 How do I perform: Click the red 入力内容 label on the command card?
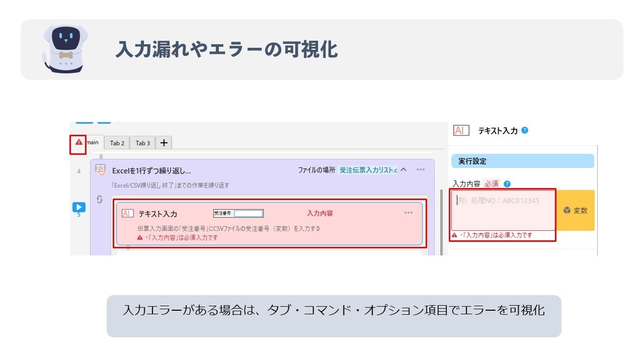(320, 213)
